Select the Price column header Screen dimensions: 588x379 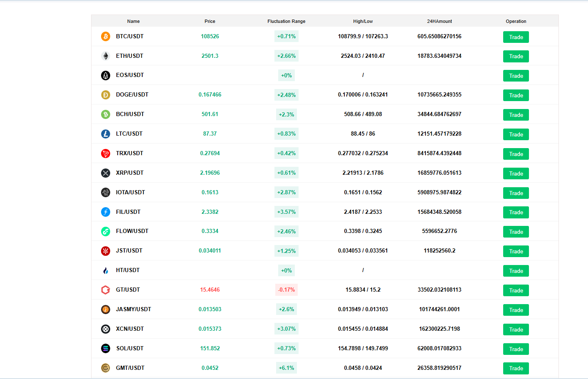[x=210, y=21]
